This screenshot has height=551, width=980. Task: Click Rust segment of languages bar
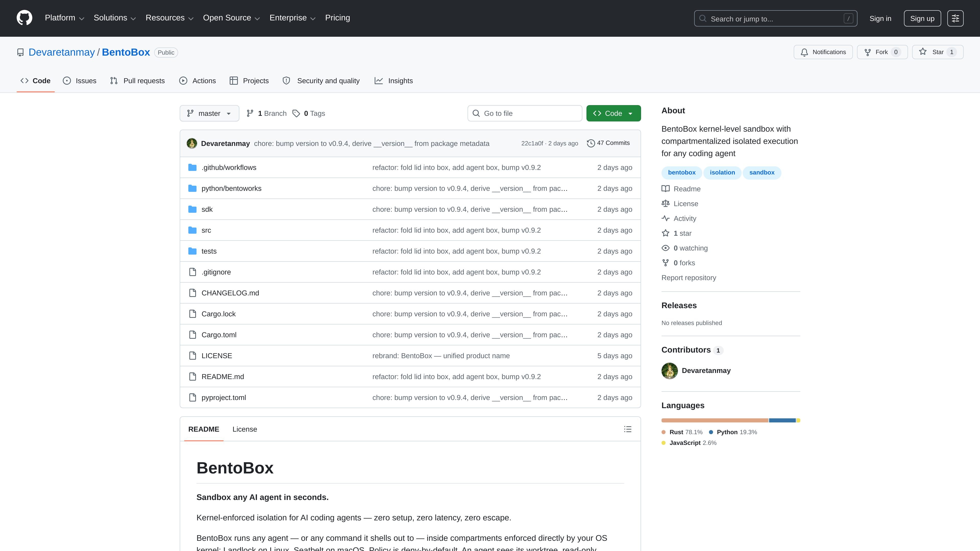coord(715,420)
